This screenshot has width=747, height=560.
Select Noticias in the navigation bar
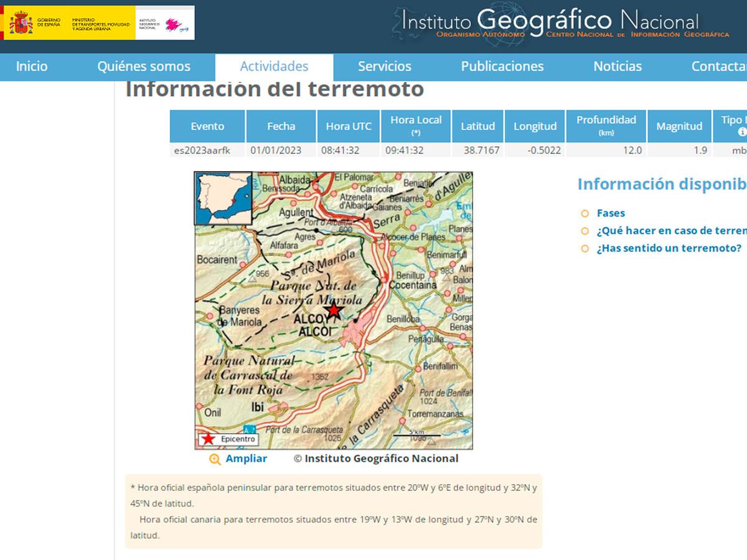coord(618,66)
